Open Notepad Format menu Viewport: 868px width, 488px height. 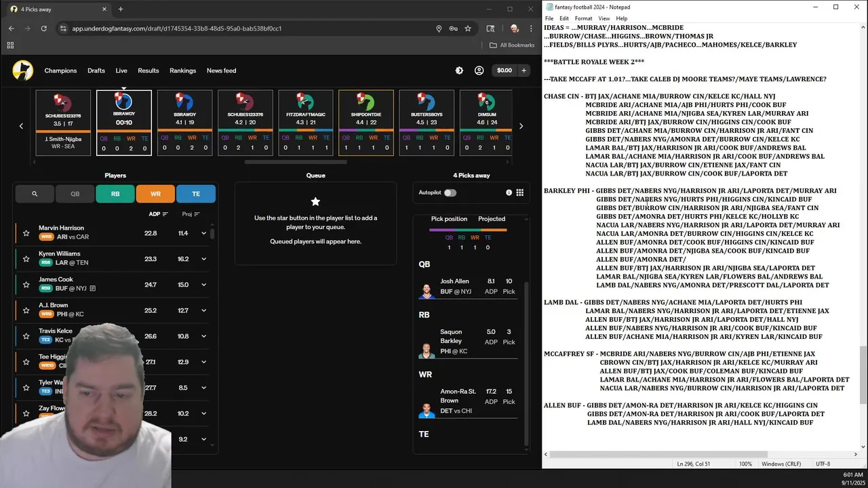[583, 18]
